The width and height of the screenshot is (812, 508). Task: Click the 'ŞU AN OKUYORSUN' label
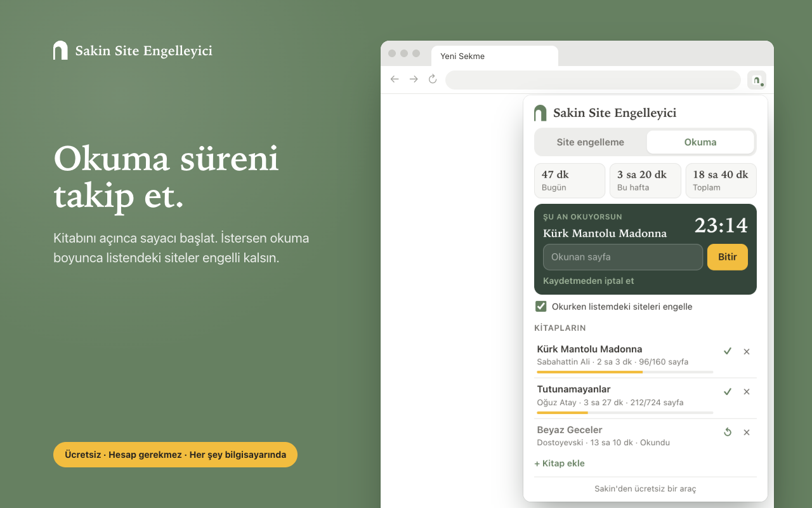pyautogui.click(x=582, y=217)
